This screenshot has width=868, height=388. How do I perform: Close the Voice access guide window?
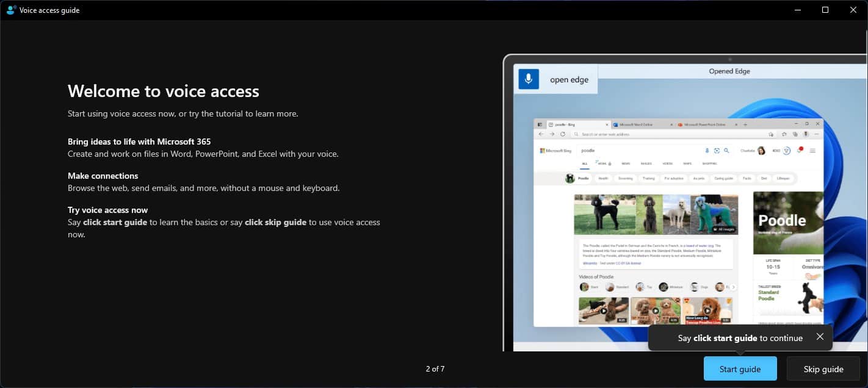(x=853, y=10)
